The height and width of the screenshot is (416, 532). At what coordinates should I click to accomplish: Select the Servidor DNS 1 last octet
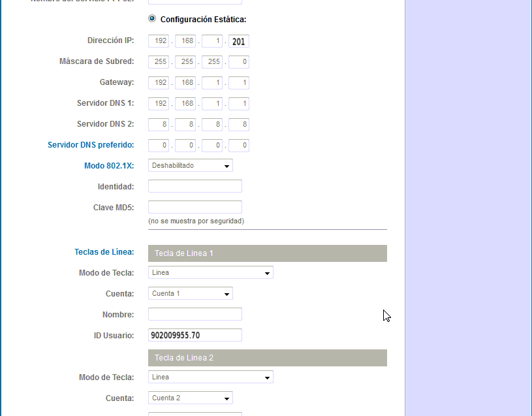coord(238,103)
